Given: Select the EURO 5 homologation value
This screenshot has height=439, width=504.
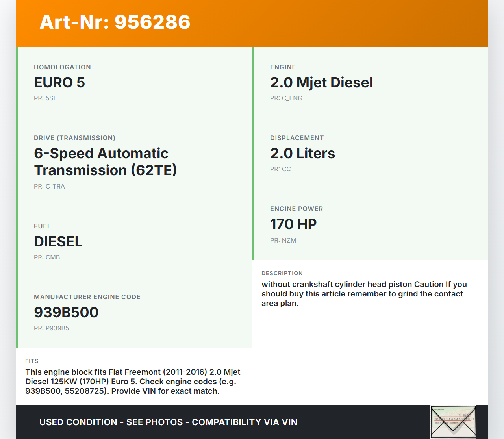Looking at the screenshot, I should (x=59, y=83).
